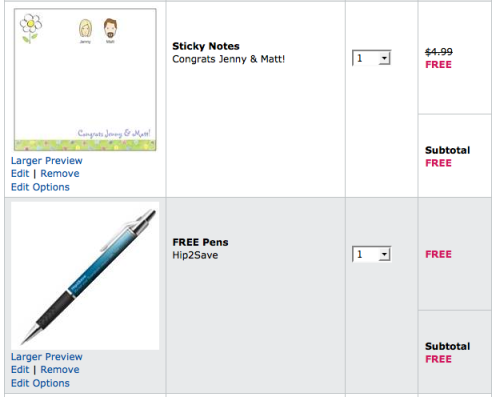Open Edit Options for FREE Pens
The image size is (496, 397).
tap(40, 383)
